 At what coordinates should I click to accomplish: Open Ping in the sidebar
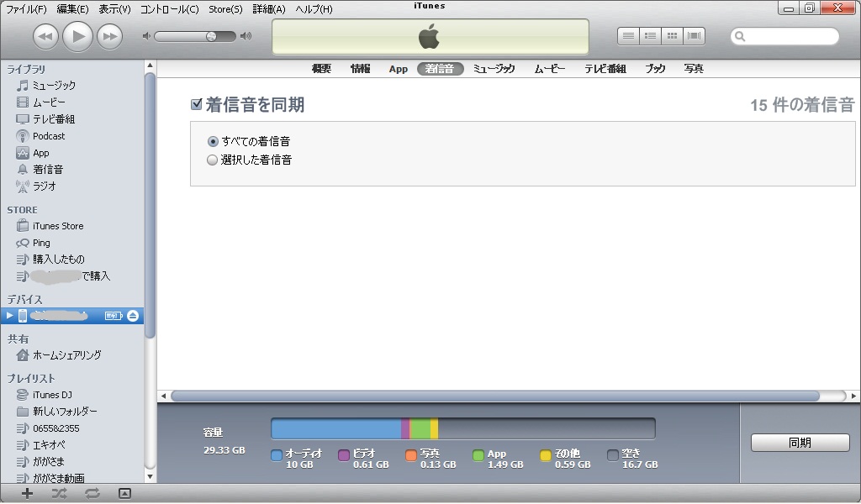pos(40,243)
